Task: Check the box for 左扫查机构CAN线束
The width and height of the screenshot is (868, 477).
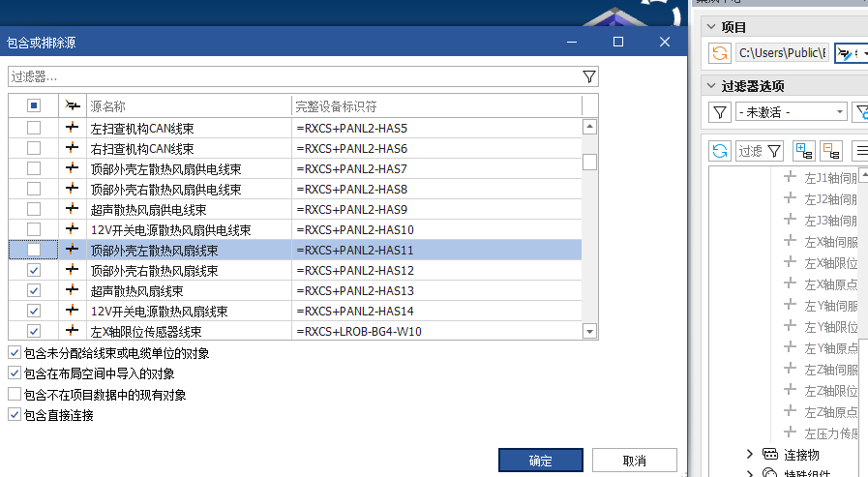Action: click(34, 128)
